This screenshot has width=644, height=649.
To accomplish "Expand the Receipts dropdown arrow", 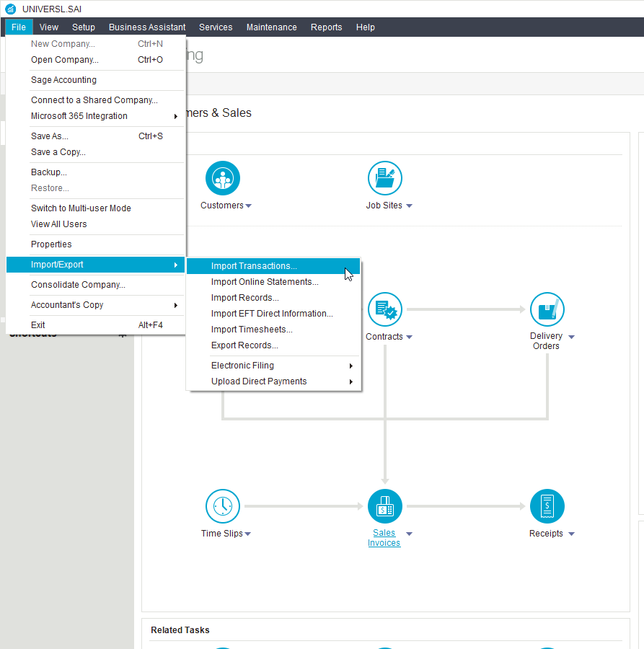I will pyautogui.click(x=571, y=534).
